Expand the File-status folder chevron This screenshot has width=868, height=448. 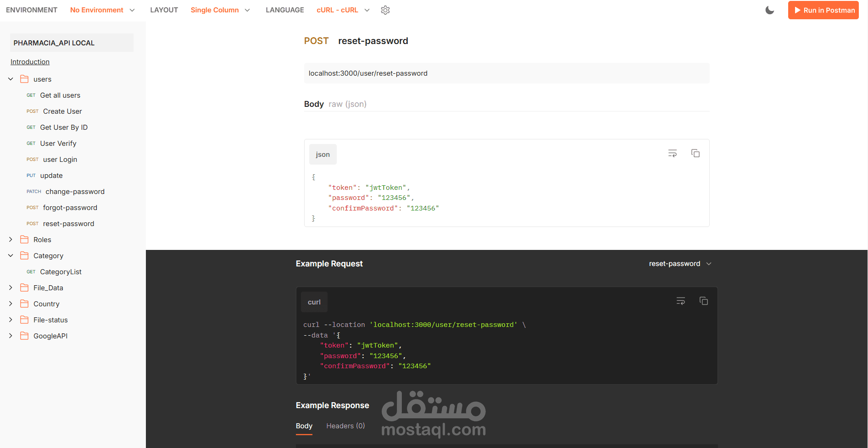click(x=11, y=320)
